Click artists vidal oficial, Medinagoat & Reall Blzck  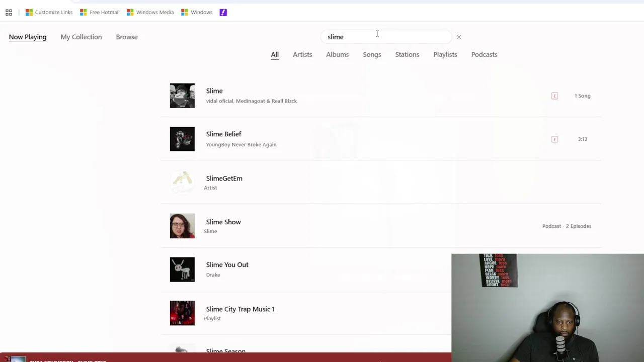(252, 101)
